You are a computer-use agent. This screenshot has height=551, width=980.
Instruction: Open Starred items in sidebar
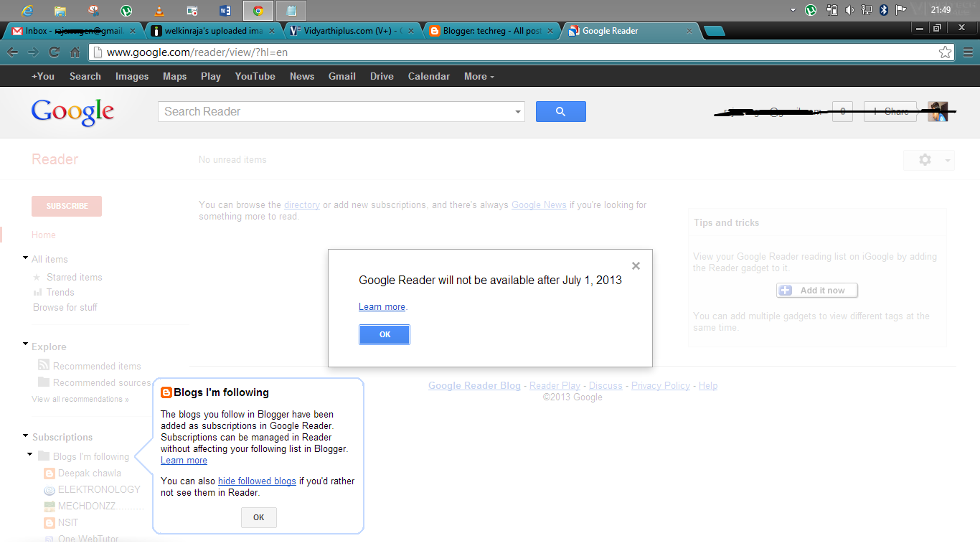tap(75, 277)
